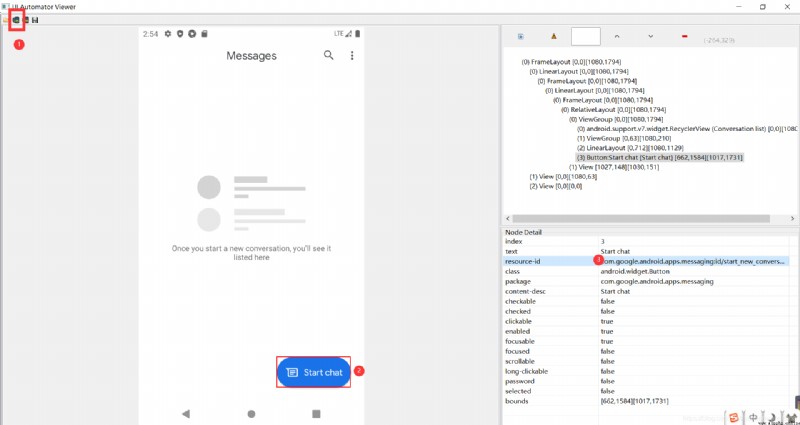The height and width of the screenshot is (425, 800).
Task: Click the Messages title in phone preview
Action: pos(252,56)
